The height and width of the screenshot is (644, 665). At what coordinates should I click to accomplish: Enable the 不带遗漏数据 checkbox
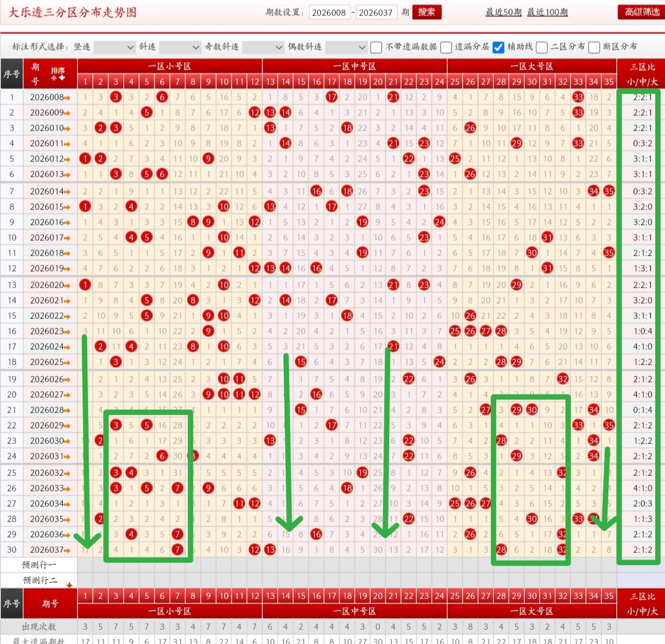point(376,47)
